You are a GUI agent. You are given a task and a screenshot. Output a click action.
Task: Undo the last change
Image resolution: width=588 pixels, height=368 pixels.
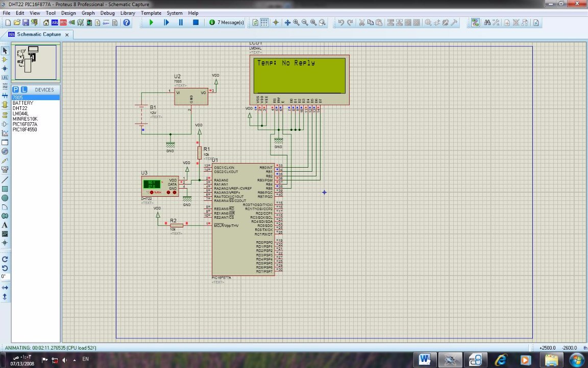point(341,22)
